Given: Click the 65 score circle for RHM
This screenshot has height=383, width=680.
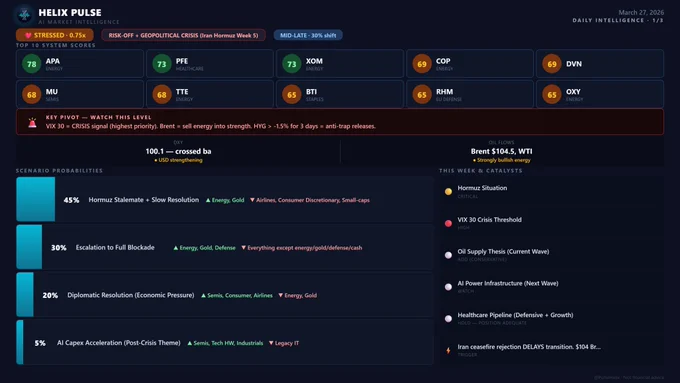Looking at the screenshot, I should coord(422,95).
